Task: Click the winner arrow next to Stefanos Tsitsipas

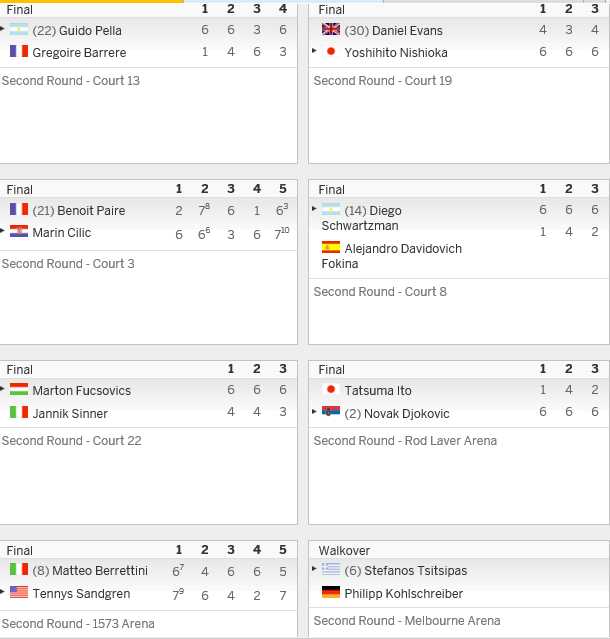Action: tap(314, 568)
